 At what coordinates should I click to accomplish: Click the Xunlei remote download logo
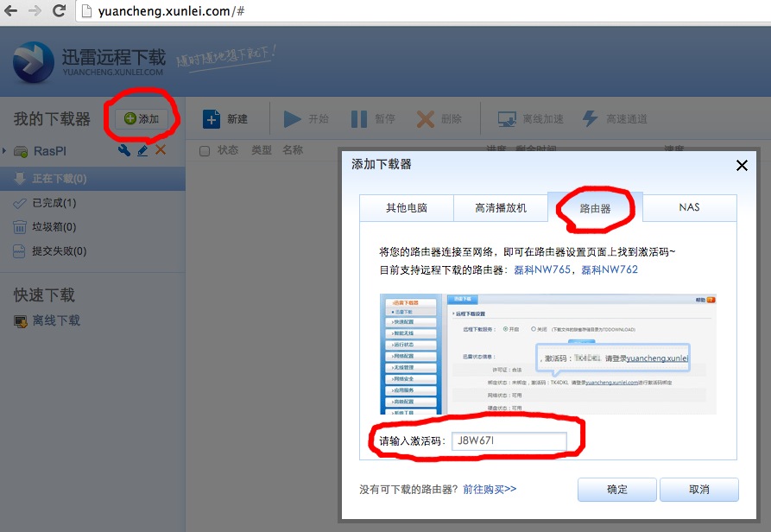35,62
